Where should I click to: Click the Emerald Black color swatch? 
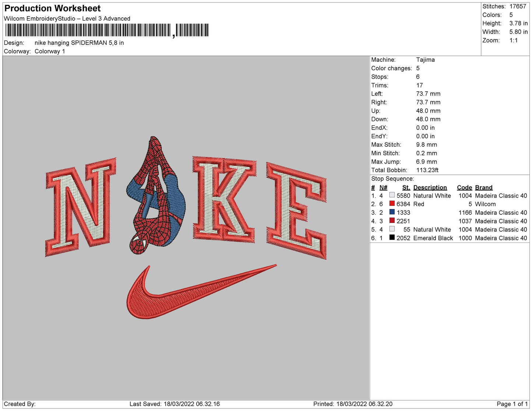click(392, 238)
